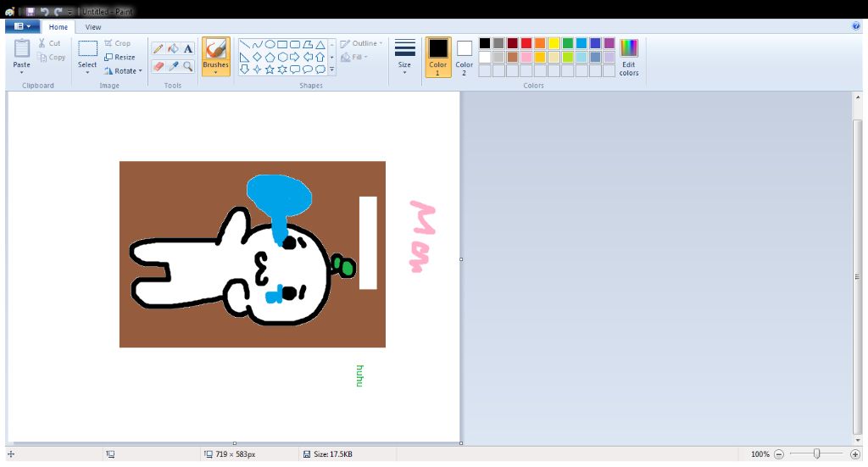Expand the Paste options arrow
This screenshot has height=467, width=868.
click(x=21, y=73)
